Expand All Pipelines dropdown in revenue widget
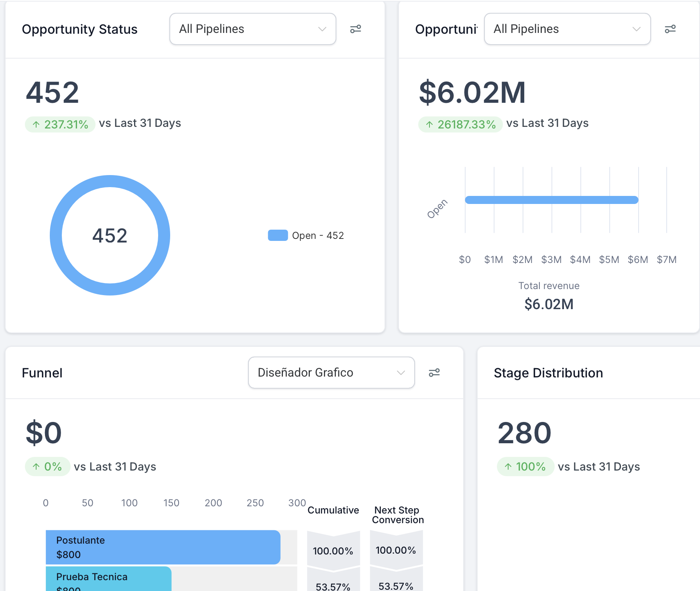The image size is (700, 591). click(567, 29)
